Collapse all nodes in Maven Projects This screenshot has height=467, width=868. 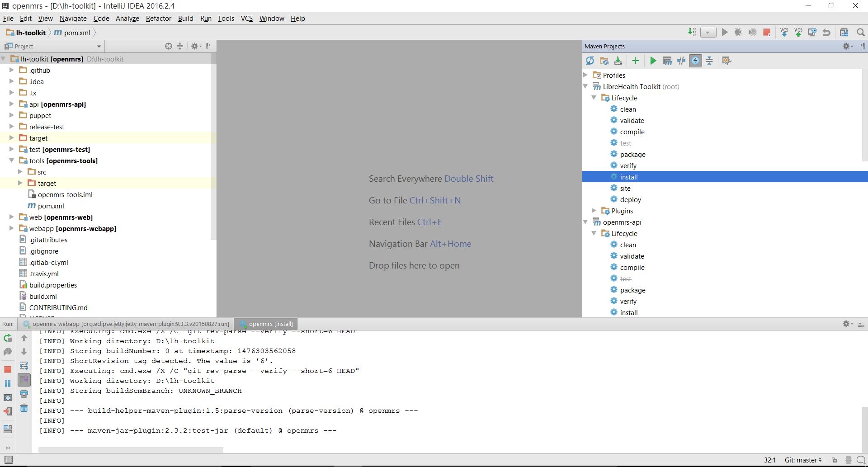tap(709, 61)
